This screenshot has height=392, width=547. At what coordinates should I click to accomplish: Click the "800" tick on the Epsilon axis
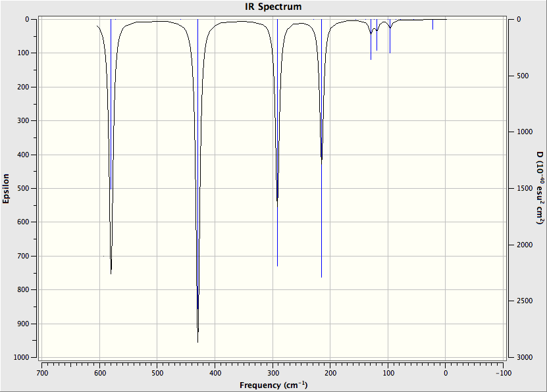(23, 290)
